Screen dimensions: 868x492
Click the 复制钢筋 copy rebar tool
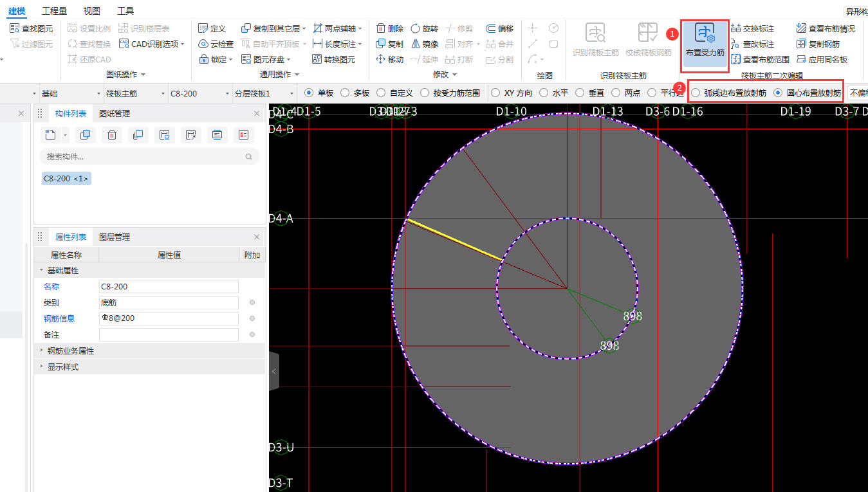pos(818,44)
